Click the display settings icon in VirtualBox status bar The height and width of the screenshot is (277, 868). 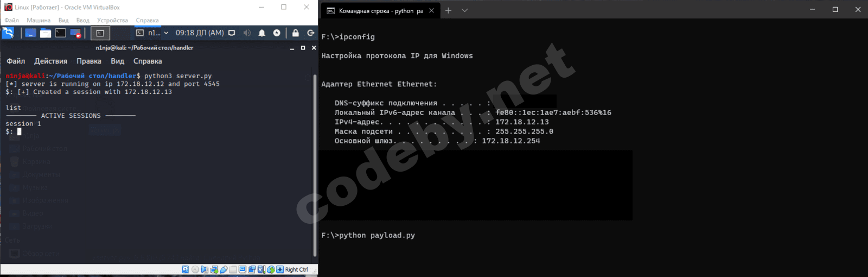pyautogui.click(x=242, y=269)
